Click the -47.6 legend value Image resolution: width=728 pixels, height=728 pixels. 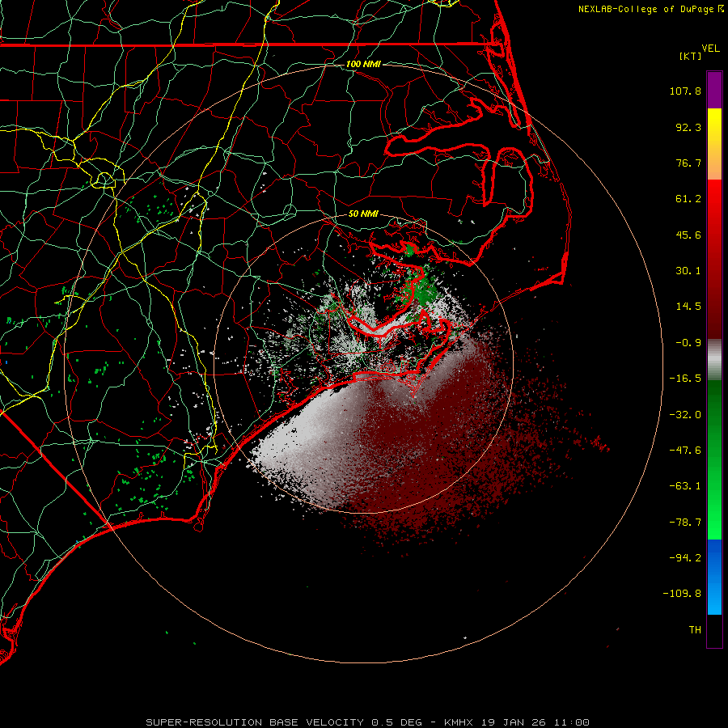[x=685, y=451]
